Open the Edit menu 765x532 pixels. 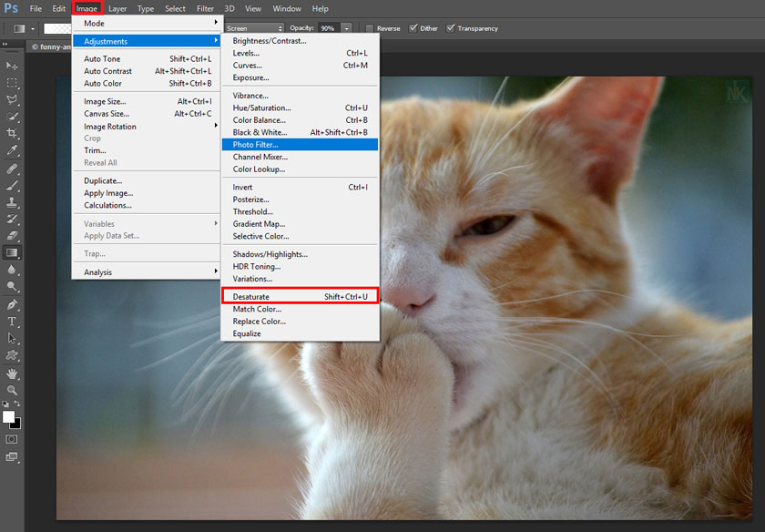58,9
